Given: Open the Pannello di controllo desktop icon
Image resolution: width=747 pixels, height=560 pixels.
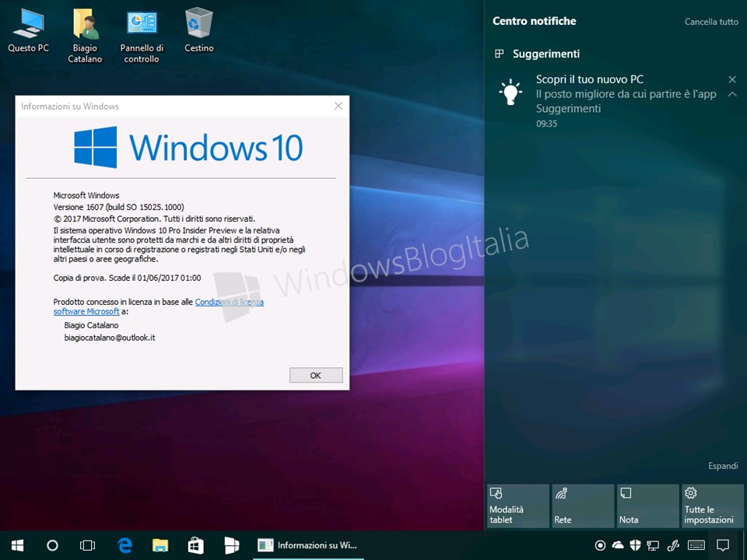Looking at the screenshot, I should click(142, 37).
